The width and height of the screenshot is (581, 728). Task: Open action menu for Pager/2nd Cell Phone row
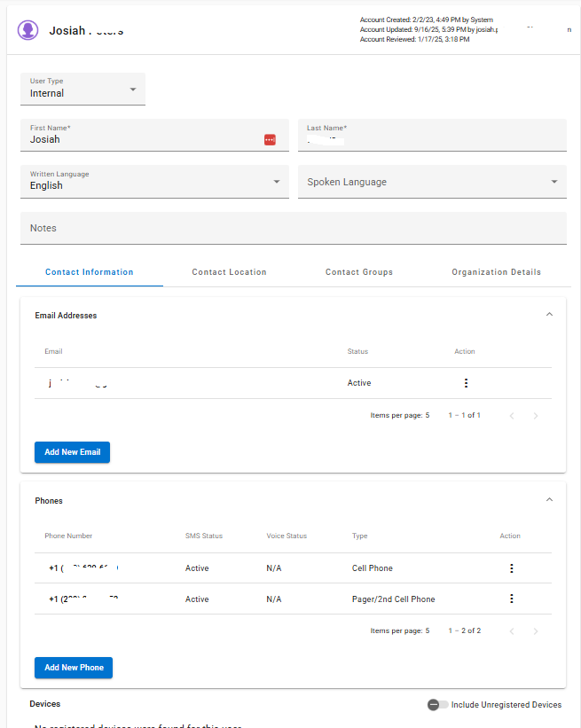point(511,599)
